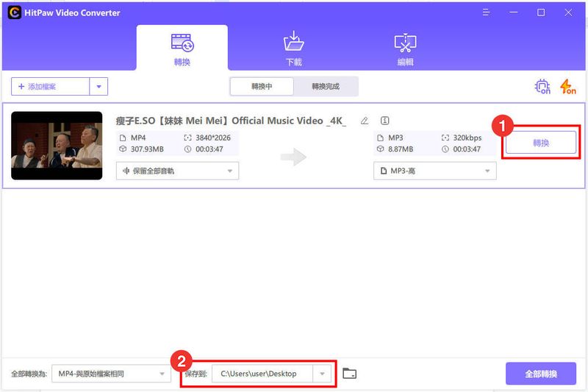
Task: Click the source resolution 3840*2026 text
Action: tap(213, 138)
